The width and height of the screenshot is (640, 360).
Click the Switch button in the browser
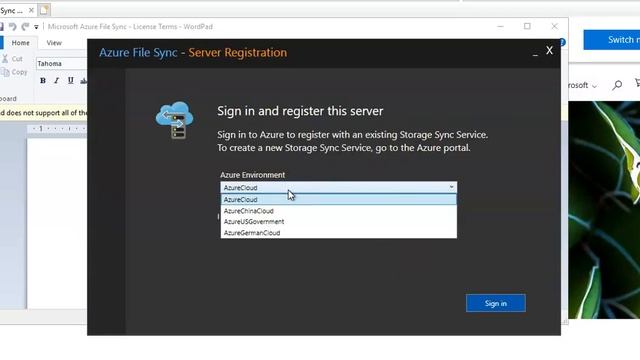612,40
